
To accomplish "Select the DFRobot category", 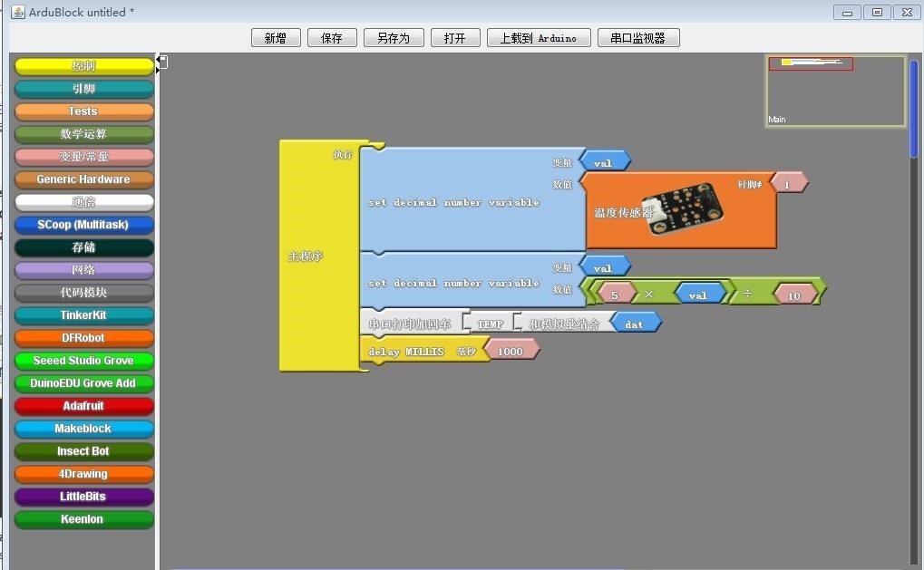I will point(83,338).
